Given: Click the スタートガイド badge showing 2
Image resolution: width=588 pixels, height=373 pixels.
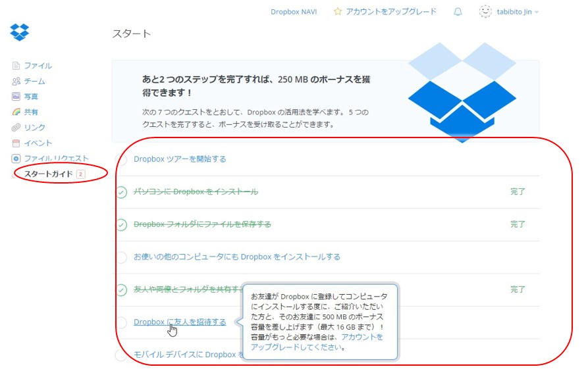Looking at the screenshot, I should point(80,174).
